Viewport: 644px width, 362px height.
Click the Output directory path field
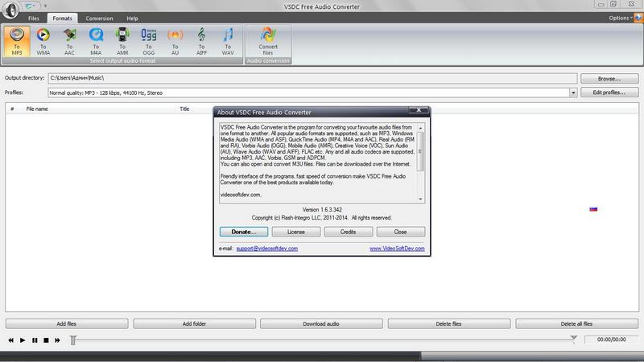[312, 78]
